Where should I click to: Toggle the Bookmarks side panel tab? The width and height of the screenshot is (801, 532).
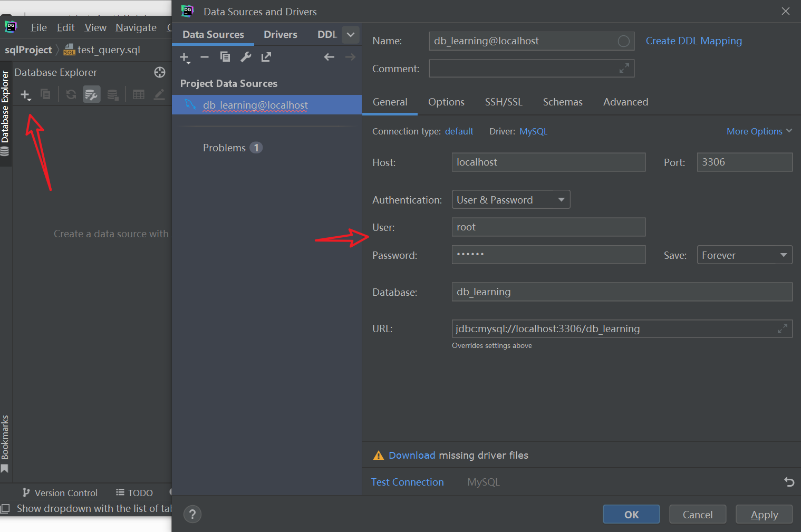[5, 444]
